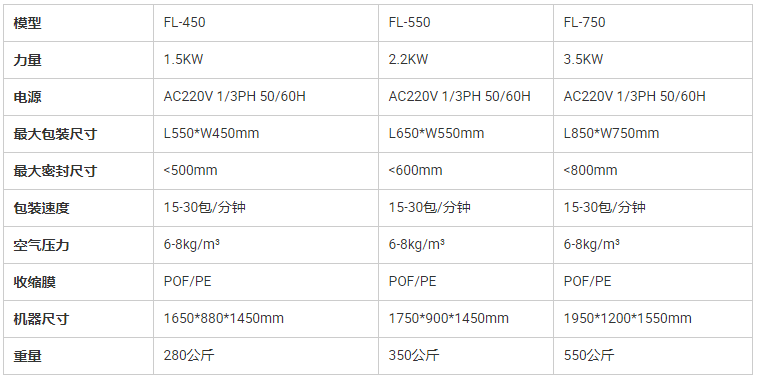Select the 3.5KW power value
The width and height of the screenshot is (761, 383).
point(583,59)
